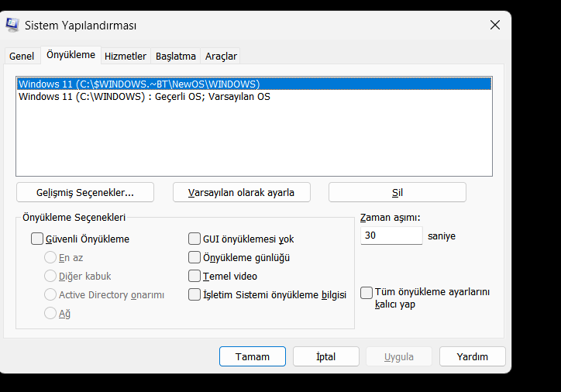Image resolution: width=561 pixels, height=392 pixels.
Task: Confirm with the Tamam button
Action: coord(253,356)
